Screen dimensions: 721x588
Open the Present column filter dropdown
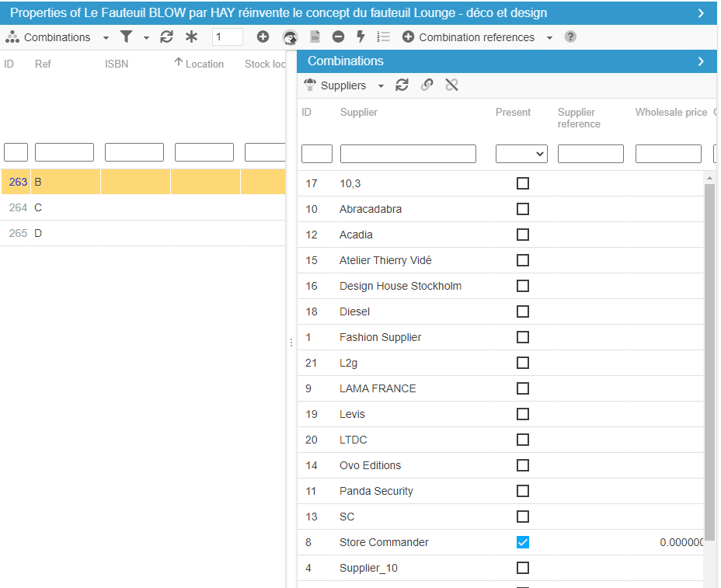pyautogui.click(x=521, y=154)
